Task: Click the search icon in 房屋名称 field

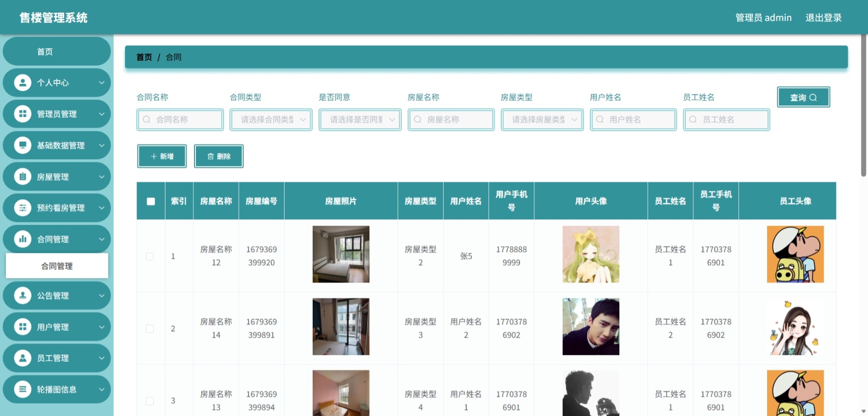Action: pyautogui.click(x=418, y=119)
